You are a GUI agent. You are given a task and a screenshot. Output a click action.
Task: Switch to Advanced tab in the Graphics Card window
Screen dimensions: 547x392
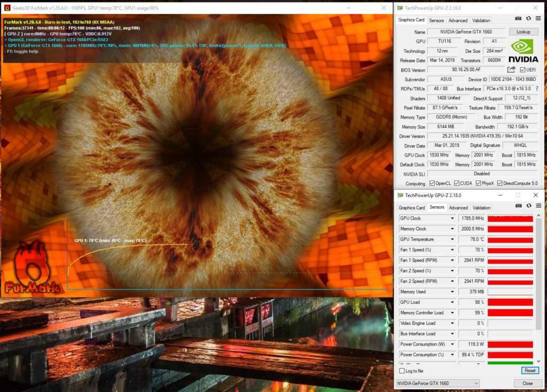coord(458,20)
